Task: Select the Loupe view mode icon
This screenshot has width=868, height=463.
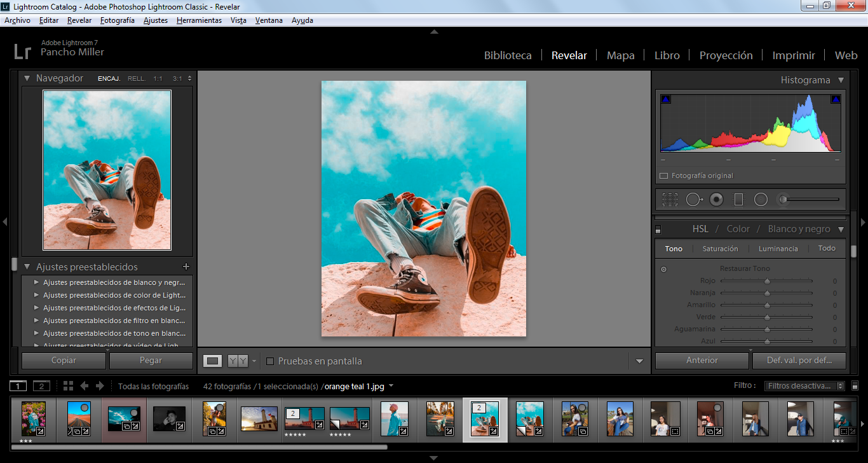Action: [213, 361]
